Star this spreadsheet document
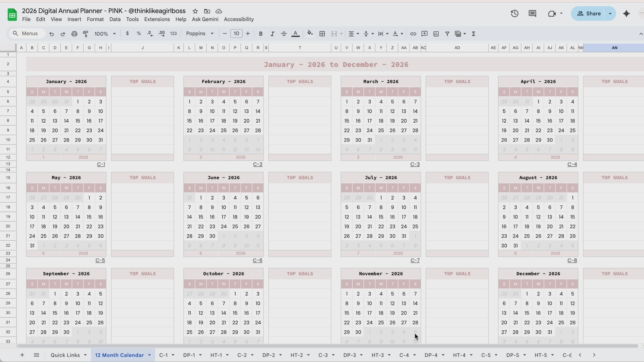The height and width of the screenshot is (362, 644). (195, 11)
